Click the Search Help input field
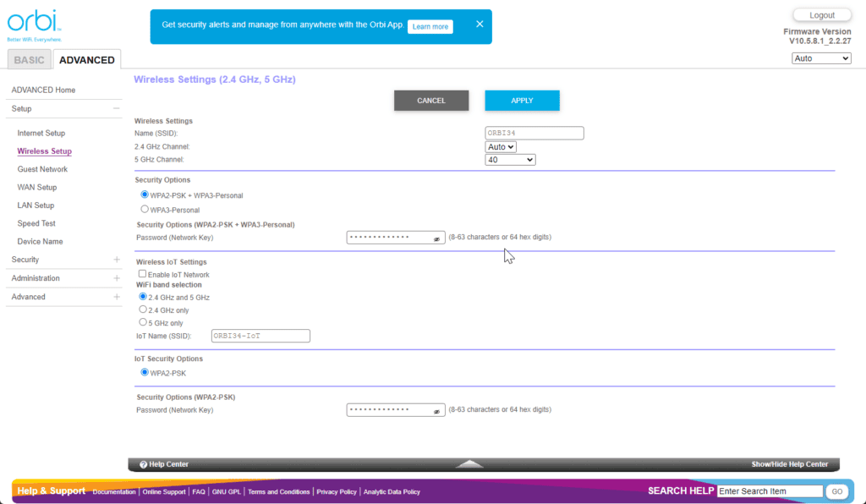Image resolution: width=866 pixels, height=504 pixels. coord(770,491)
